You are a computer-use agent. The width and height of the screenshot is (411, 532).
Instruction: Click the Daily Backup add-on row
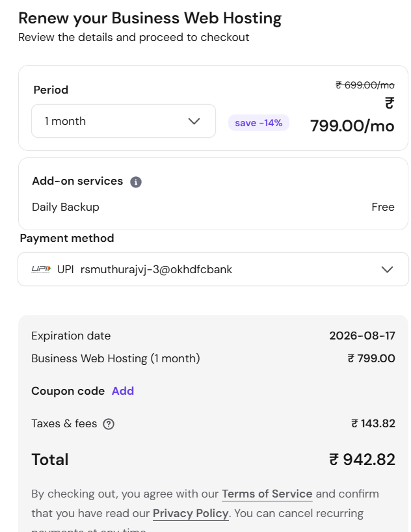point(213,207)
